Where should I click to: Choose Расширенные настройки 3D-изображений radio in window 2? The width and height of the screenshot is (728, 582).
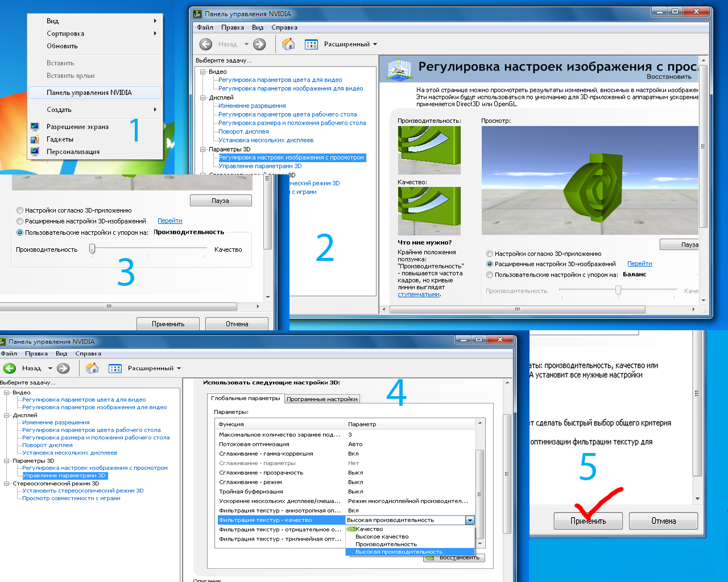click(490, 264)
